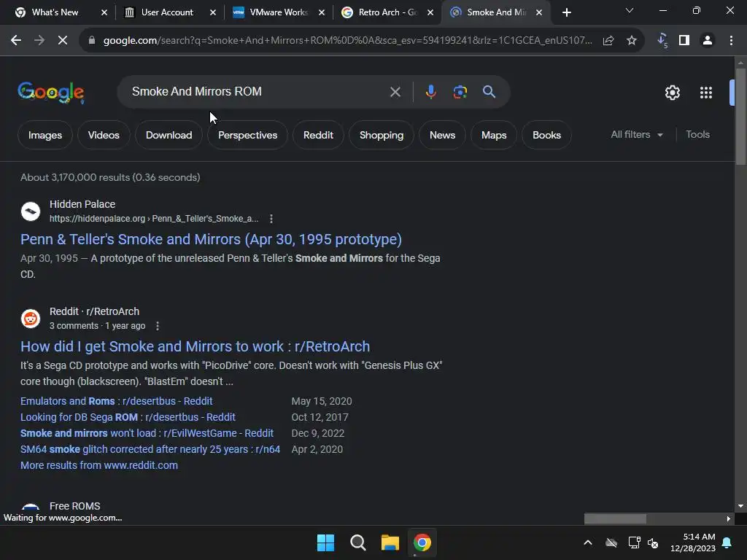The height and width of the screenshot is (560, 747).
Task: Start a voice search with the microphone
Action: tap(430, 91)
